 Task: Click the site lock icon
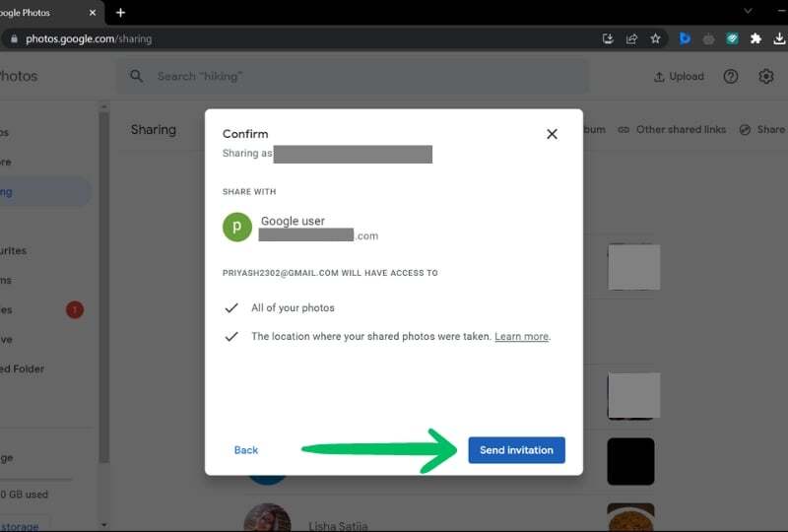pos(14,38)
